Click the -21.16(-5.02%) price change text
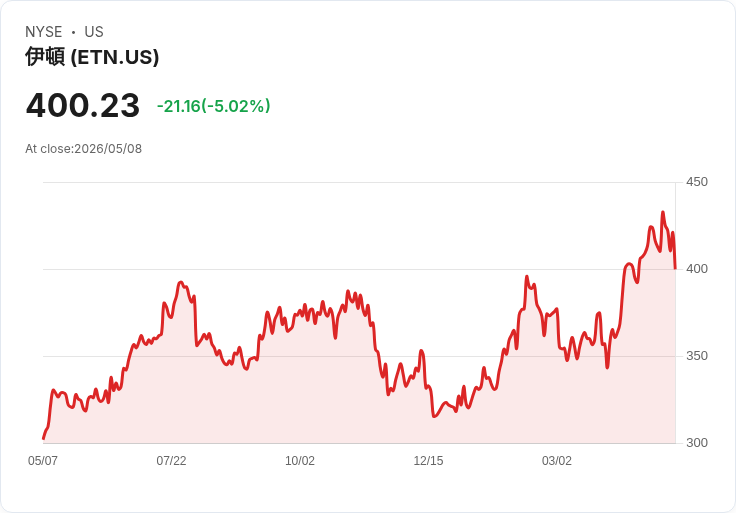Image resolution: width=736 pixels, height=513 pixels. pos(214,106)
